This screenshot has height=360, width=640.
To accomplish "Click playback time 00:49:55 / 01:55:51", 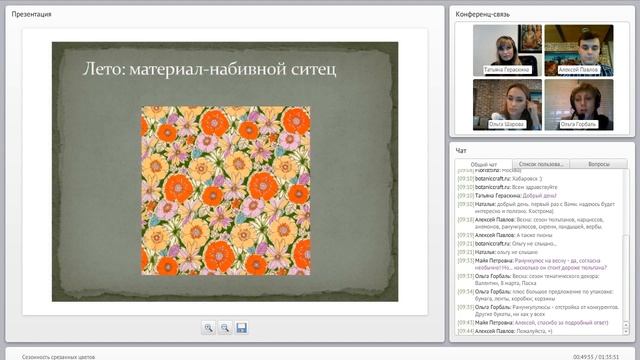I will (x=596, y=357).
